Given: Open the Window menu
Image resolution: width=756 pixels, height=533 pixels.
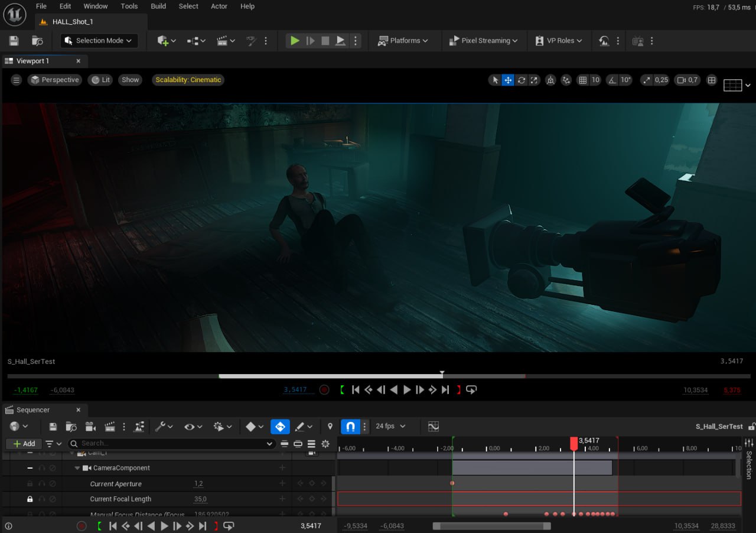Looking at the screenshot, I should click(96, 6).
